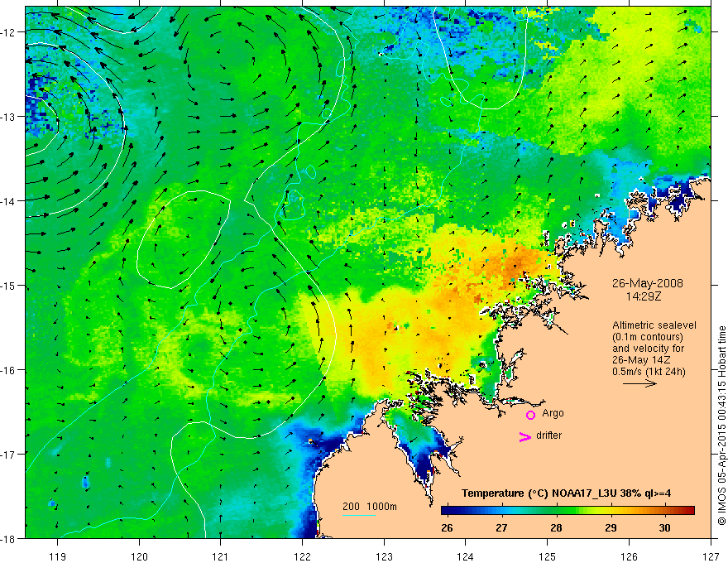This screenshot has width=728, height=563.
Task: Click the '200 1000m' depth contour label
Action: (370, 507)
